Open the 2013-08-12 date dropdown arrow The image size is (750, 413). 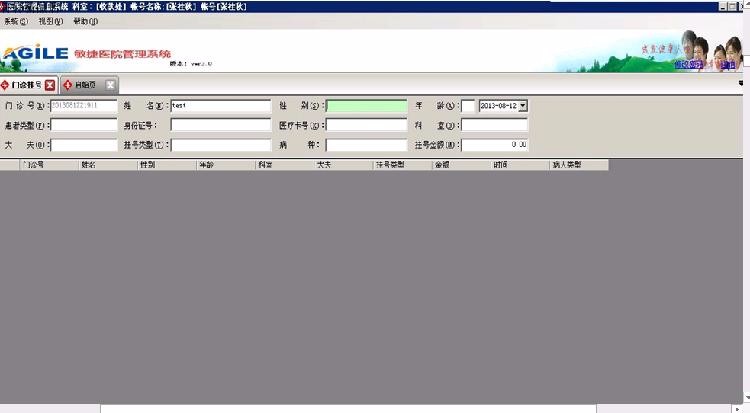[523, 106]
